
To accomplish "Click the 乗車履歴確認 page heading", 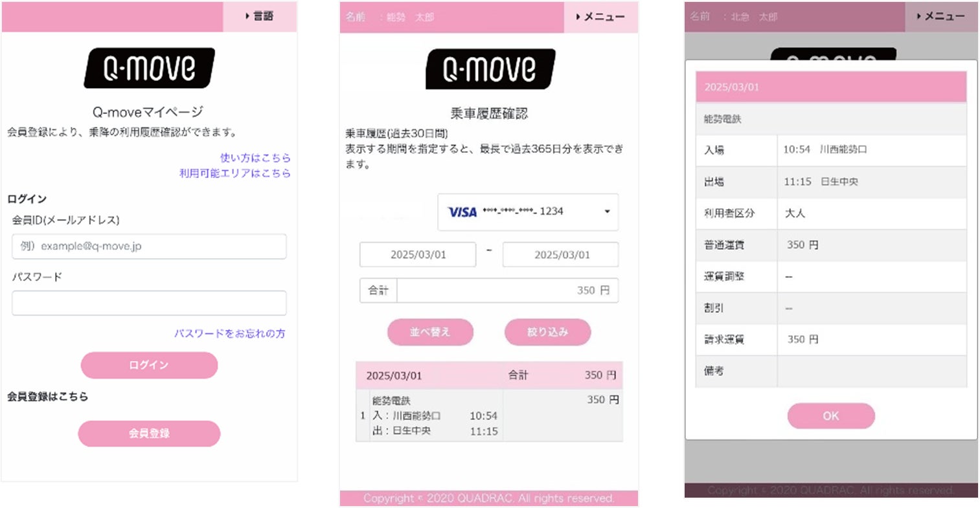I will pyautogui.click(x=489, y=113).
